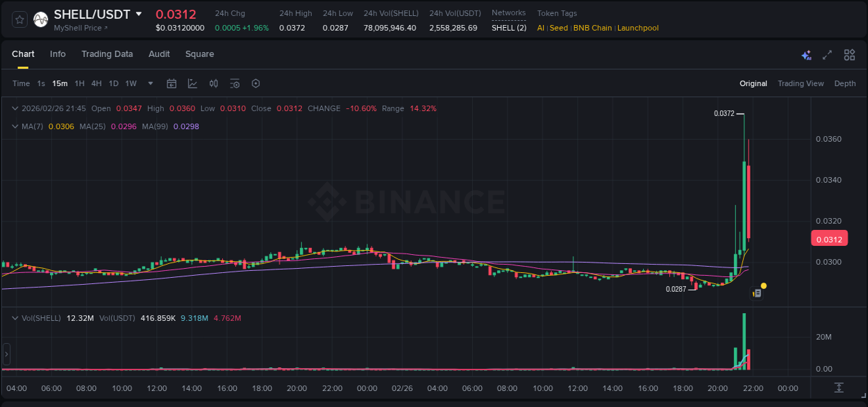
Task: Open the candlestick comparison icon
Action: pyautogui.click(x=213, y=83)
